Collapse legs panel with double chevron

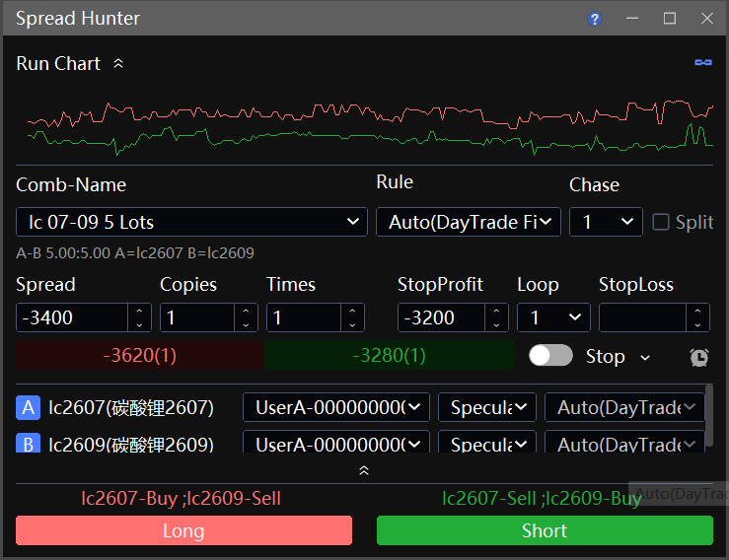(364, 470)
